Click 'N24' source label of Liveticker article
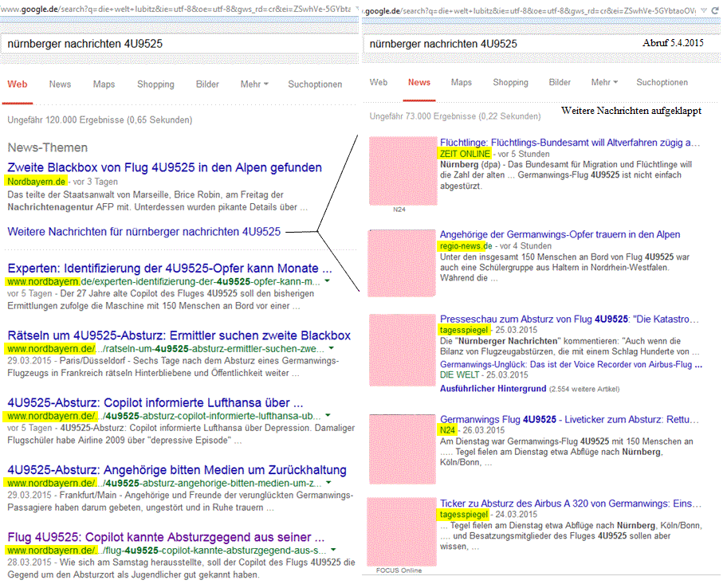This screenshot has width=727, height=588. [447, 430]
